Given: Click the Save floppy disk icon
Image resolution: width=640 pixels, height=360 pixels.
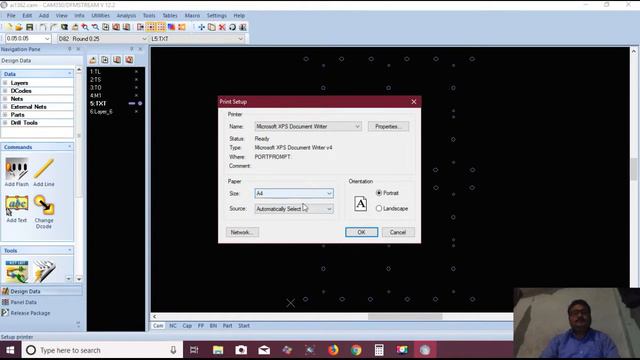Looking at the screenshot, I should [29, 27].
